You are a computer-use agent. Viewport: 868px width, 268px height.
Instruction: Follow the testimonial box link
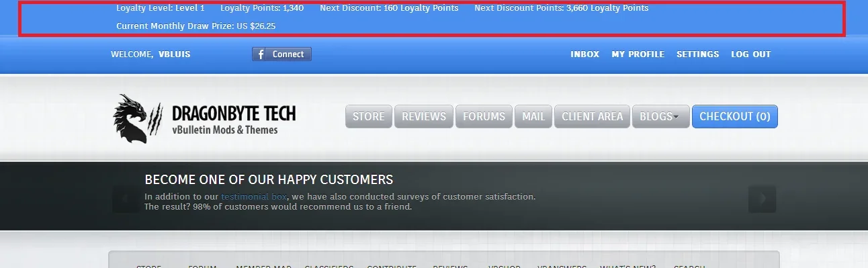coord(254,197)
